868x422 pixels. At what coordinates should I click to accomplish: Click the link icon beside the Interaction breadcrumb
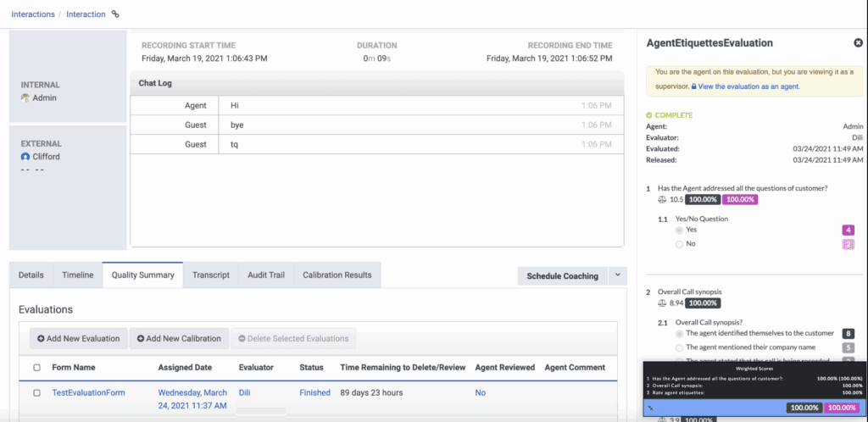(116, 14)
